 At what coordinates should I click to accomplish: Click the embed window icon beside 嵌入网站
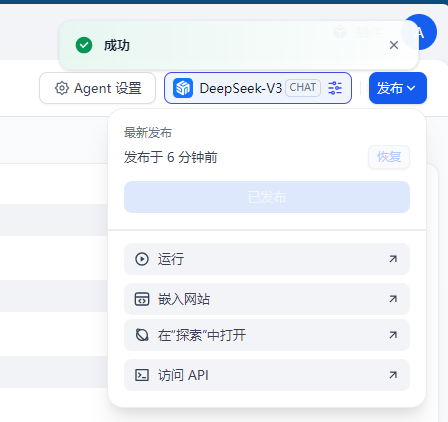click(x=142, y=299)
